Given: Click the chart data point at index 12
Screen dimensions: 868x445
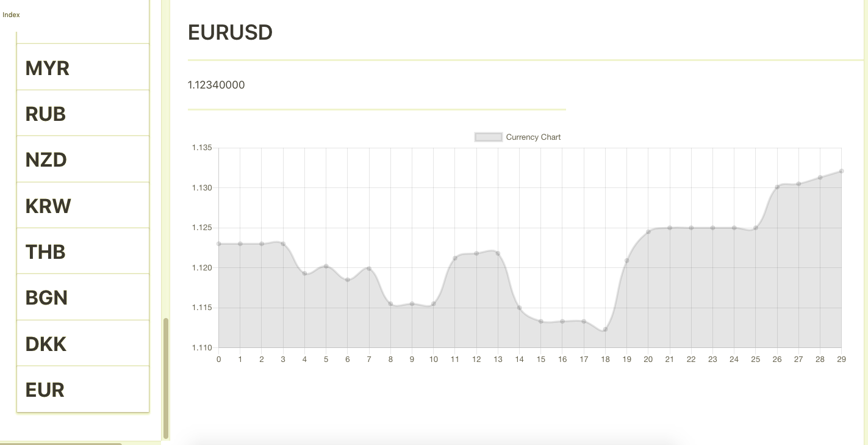Looking at the screenshot, I should coord(476,253).
